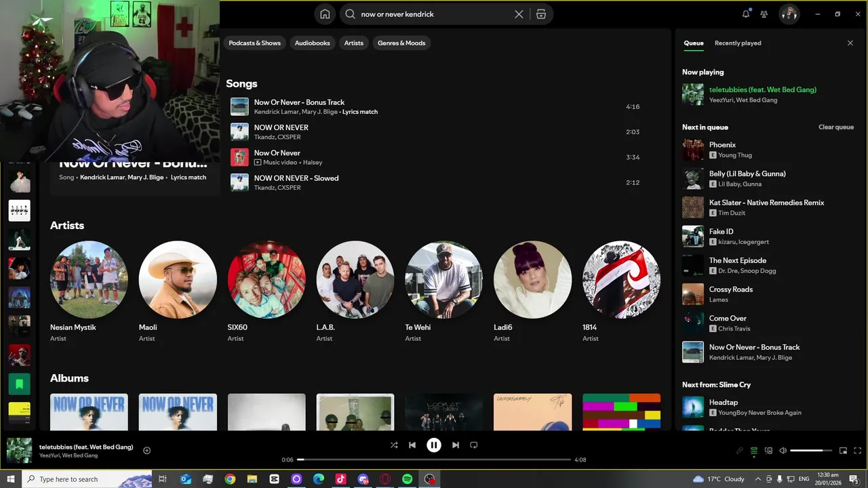Open now playing album art in player bar
Screen dimensions: 868x488
pyautogui.click(x=19, y=450)
